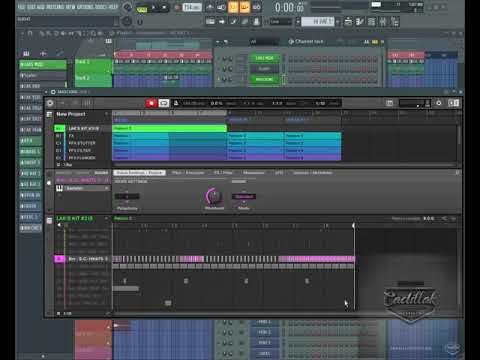Select the SOUND tab in control area
Screen dimensions: 480x360
101,173
